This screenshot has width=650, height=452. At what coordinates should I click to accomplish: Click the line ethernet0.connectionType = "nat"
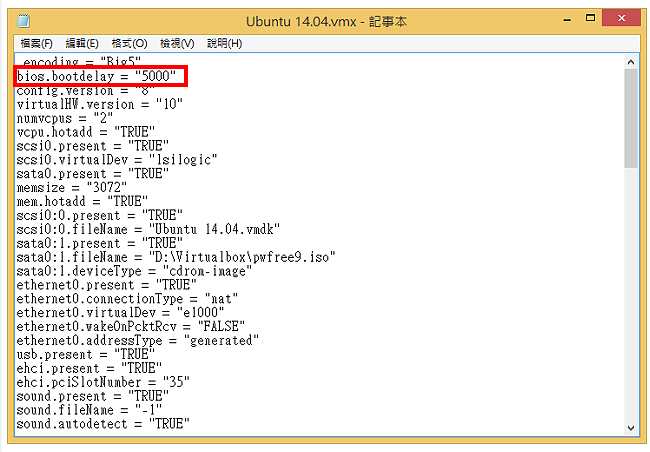(127, 299)
